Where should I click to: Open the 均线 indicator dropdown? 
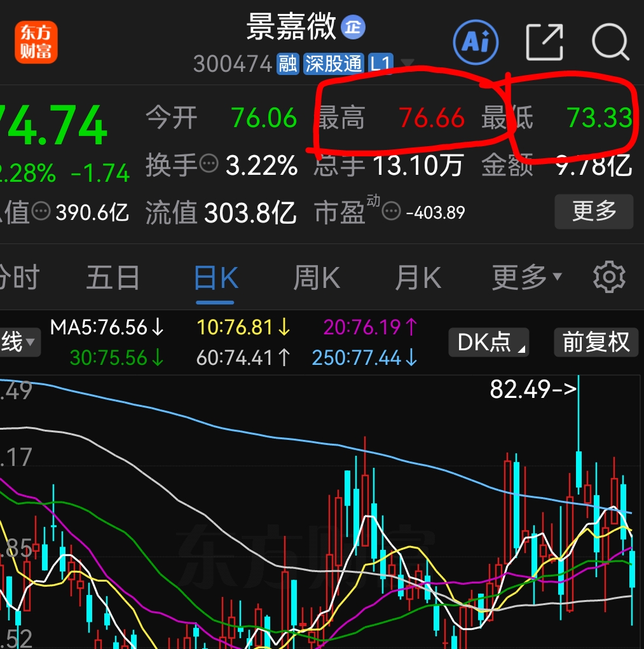click(20, 342)
